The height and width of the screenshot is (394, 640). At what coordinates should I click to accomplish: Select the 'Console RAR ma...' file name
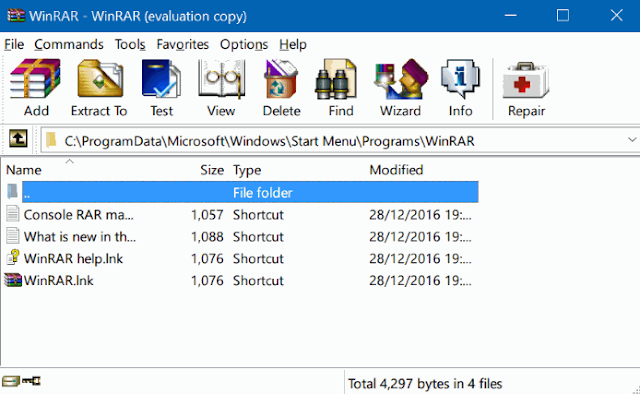[x=78, y=214]
